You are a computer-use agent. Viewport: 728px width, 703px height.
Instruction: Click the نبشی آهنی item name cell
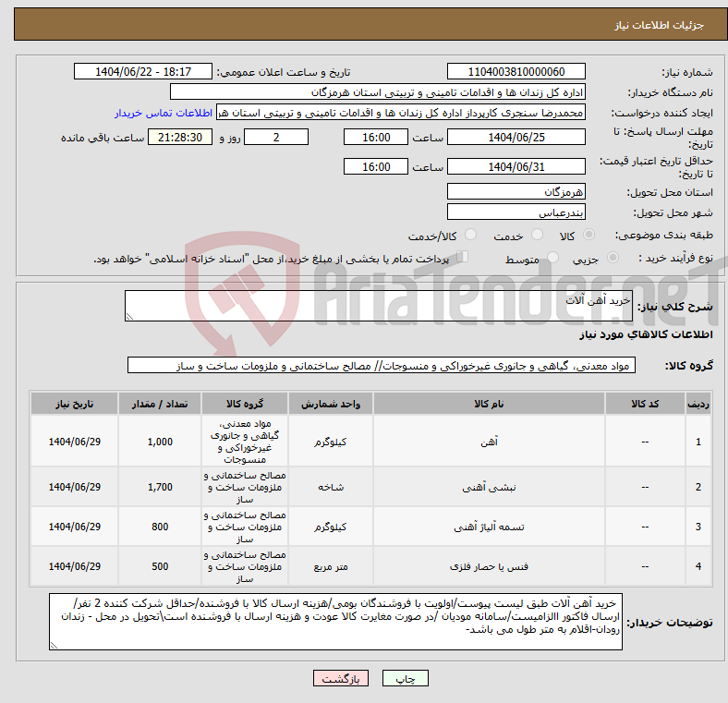489,487
